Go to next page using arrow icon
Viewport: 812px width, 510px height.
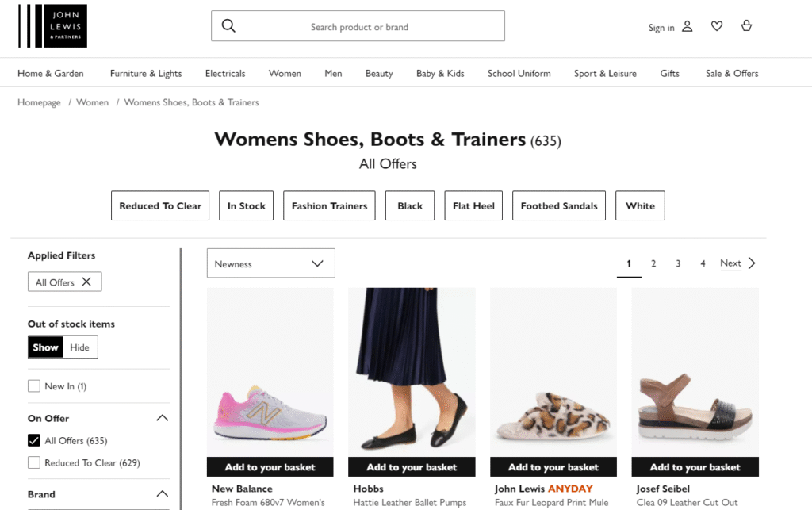point(752,263)
